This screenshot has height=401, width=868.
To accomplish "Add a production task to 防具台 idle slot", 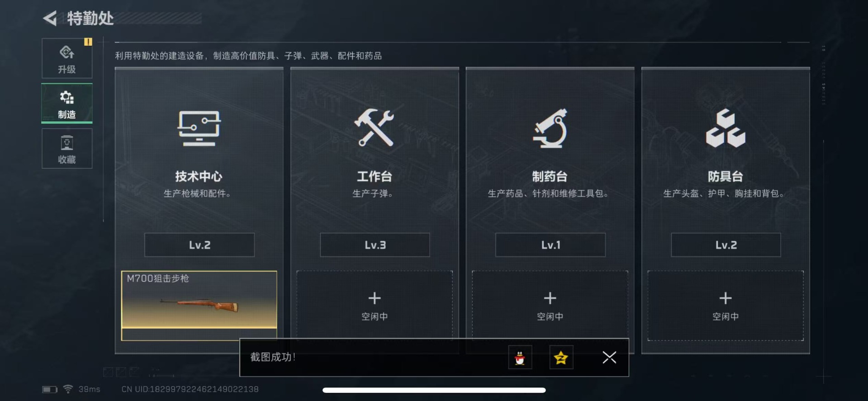I will [726, 306].
